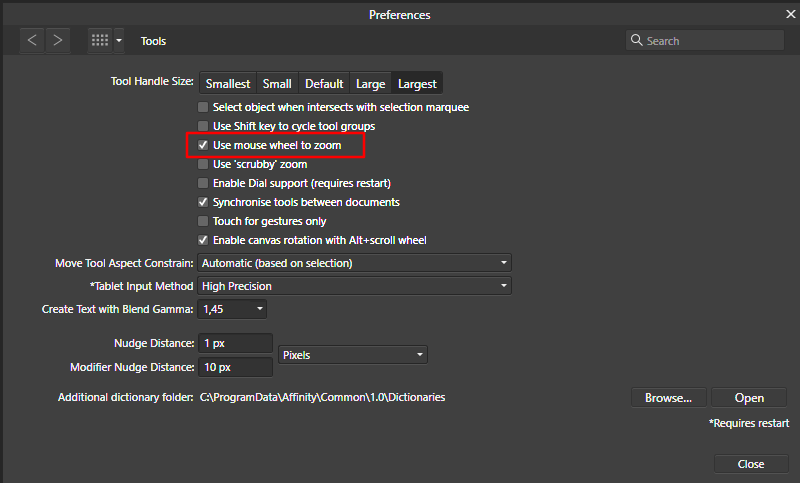The image size is (800, 483).
Task: Select the Default handle size
Action: pyautogui.click(x=324, y=84)
